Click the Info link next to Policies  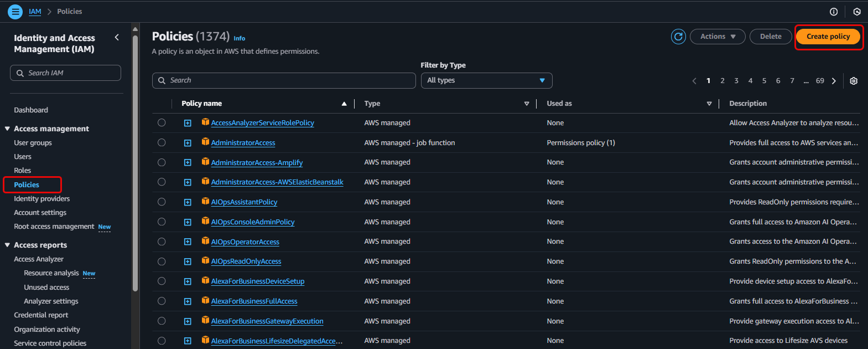point(239,38)
